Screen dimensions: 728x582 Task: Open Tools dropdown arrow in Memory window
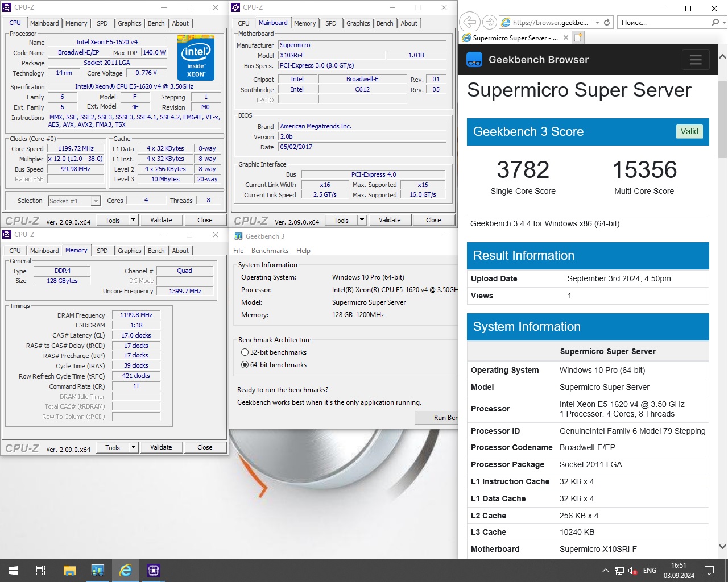click(134, 447)
